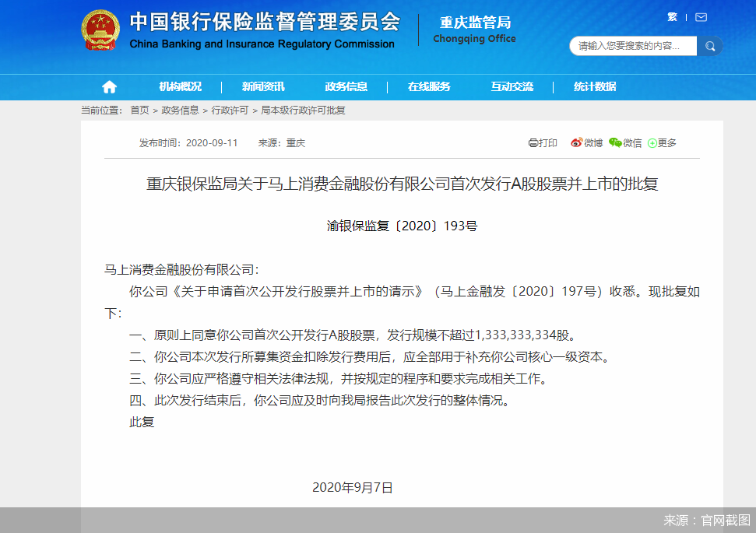The height and width of the screenshot is (533, 756).
Task: Open the 互动交流 menu
Action: click(x=512, y=86)
